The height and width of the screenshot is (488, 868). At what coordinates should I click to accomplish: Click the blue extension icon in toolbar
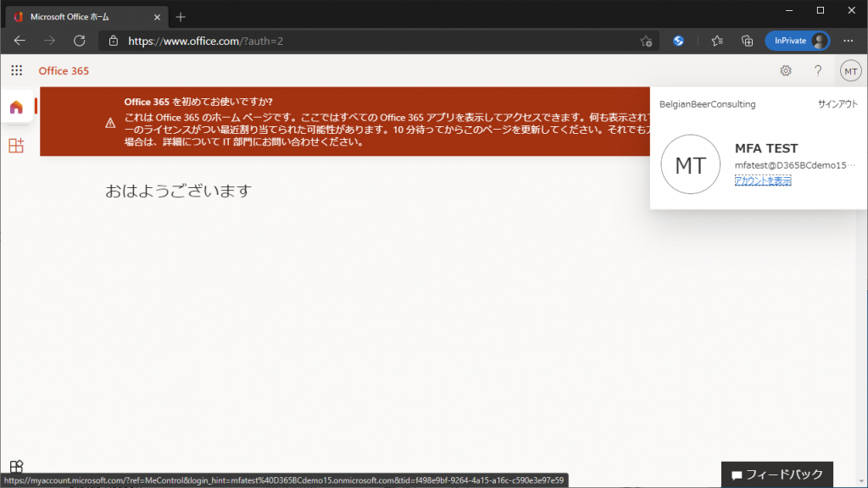(678, 41)
